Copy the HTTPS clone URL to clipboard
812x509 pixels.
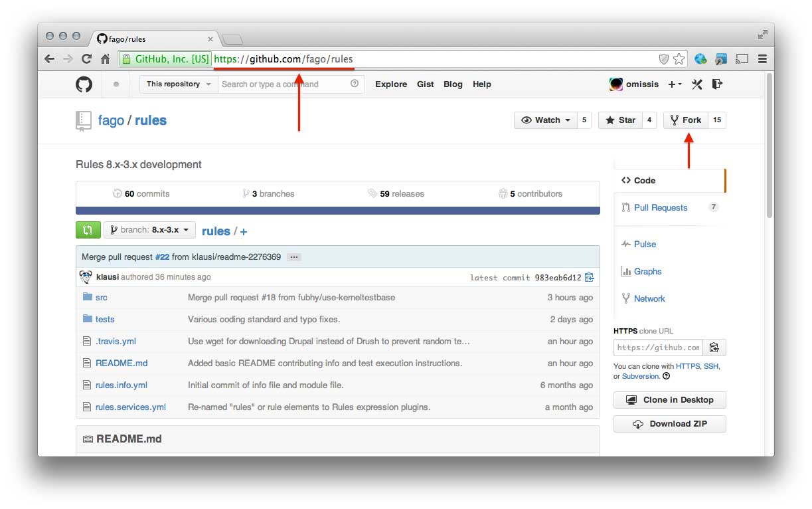714,348
